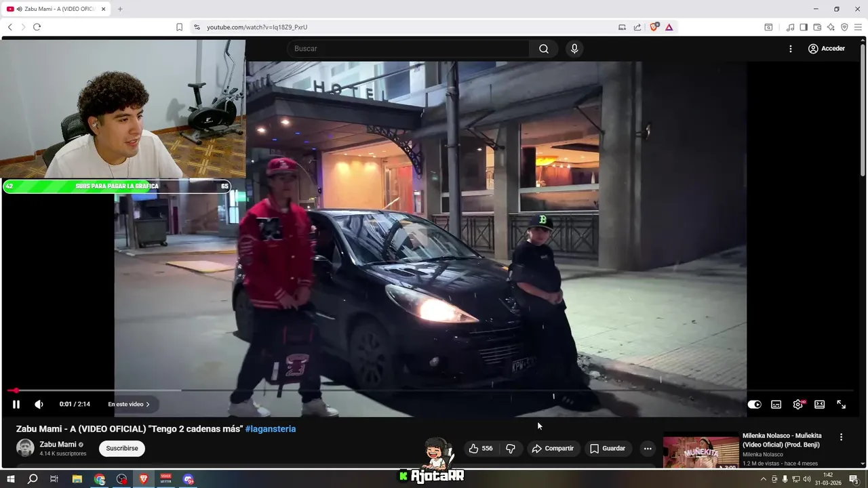Open the tab search icon in toolbar
868x488 pixels.
tap(768, 27)
